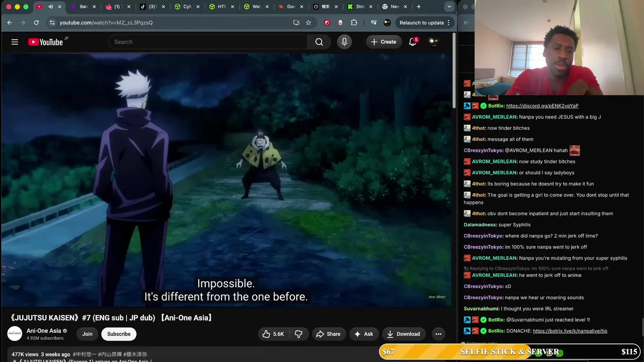Open the install/cast icon in address bar
644x362 pixels.
296,23
